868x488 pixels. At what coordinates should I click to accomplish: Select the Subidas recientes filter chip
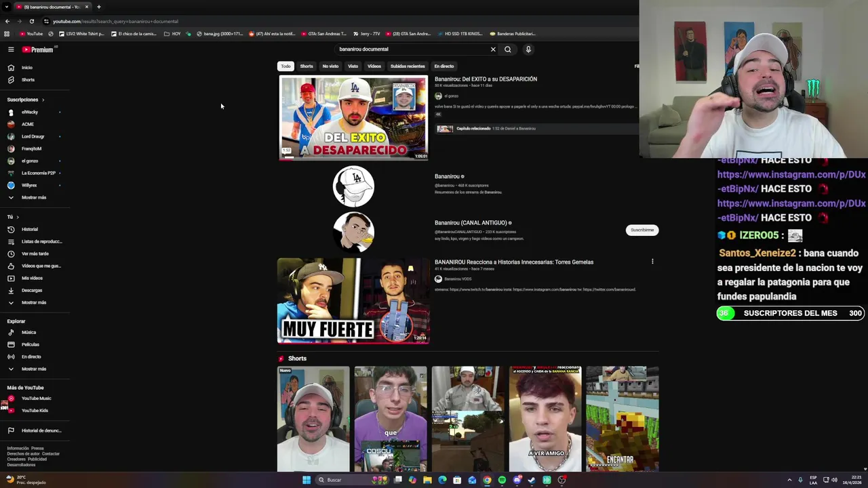coord(408,66)
